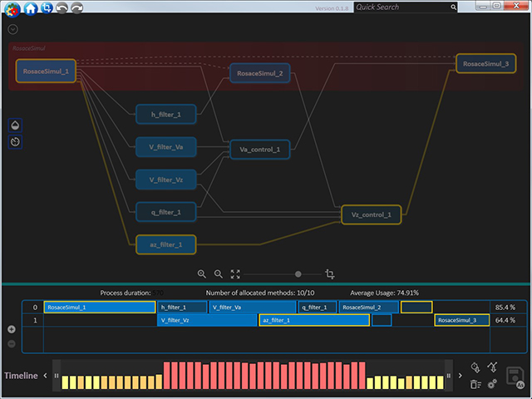
Task: Click the branching arrows allocation icon
Action: tap(492, 367)
